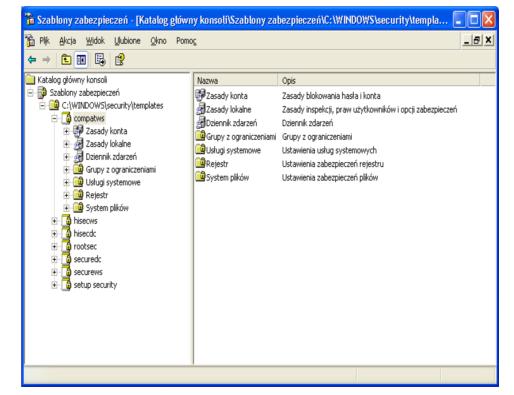The image size is (514, 395).
Task: Click Usługi systemowe icon in right list
Action: point(201,150)
